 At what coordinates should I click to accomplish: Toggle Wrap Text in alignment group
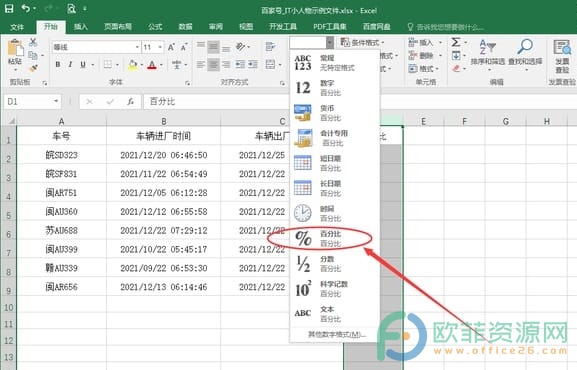tap(270, 47)
